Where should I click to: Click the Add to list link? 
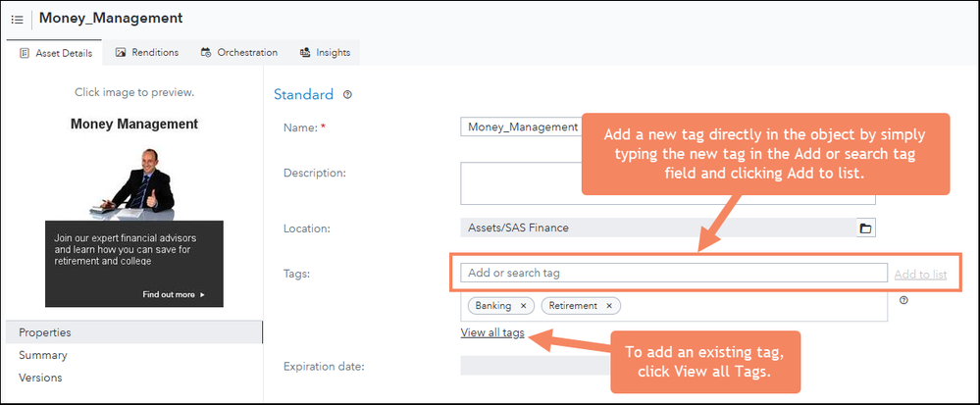click(920, 274)
